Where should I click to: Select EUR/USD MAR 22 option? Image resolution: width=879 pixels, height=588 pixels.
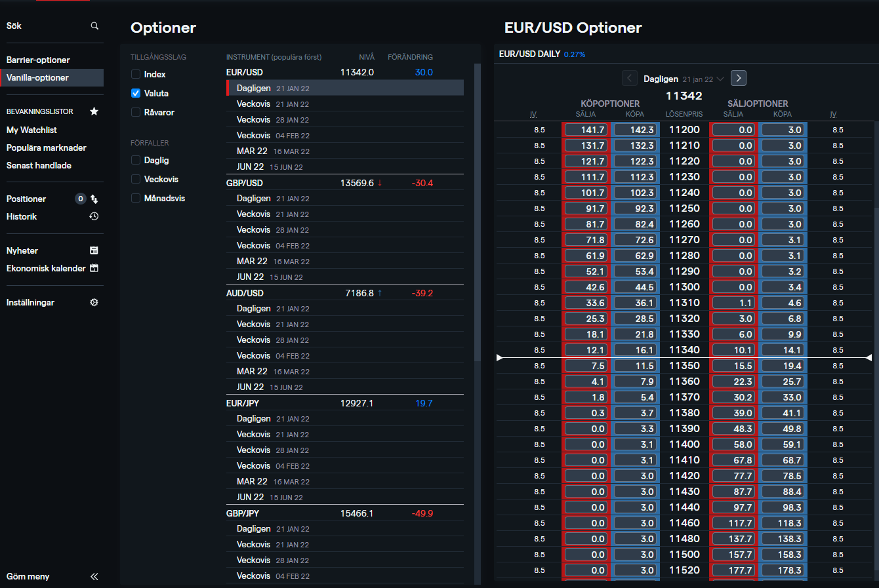pyautogui.click(x=345, y=151)
